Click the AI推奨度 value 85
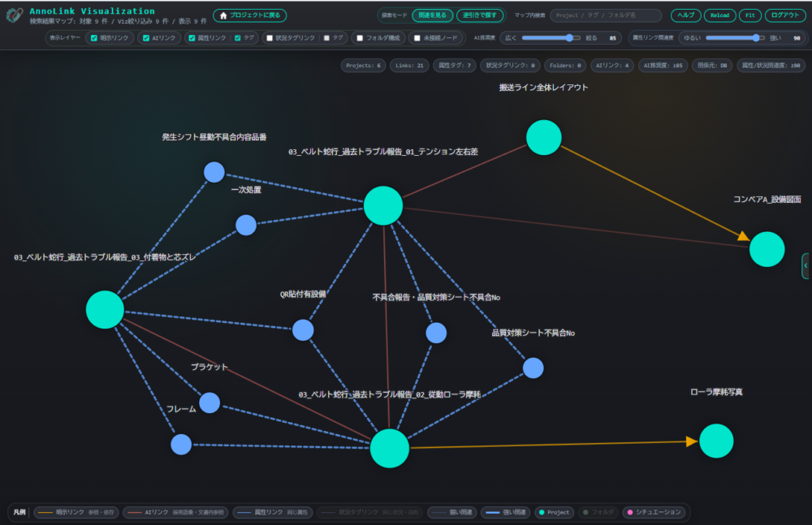The image size is (812, 525). (x=612, y=38)
